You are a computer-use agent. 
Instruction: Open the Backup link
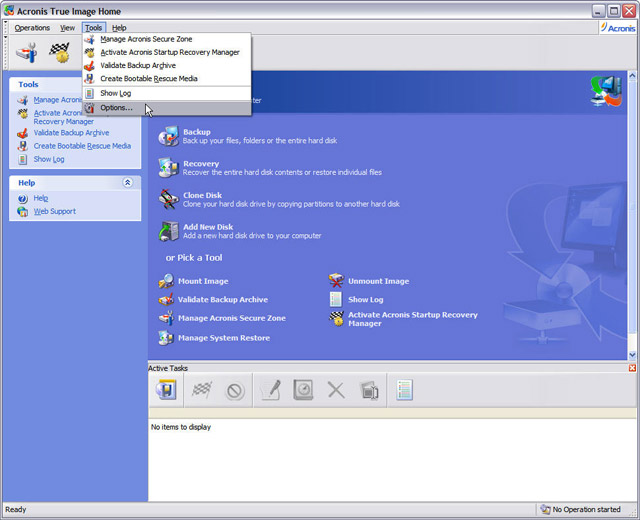click(x=197, y=132)
